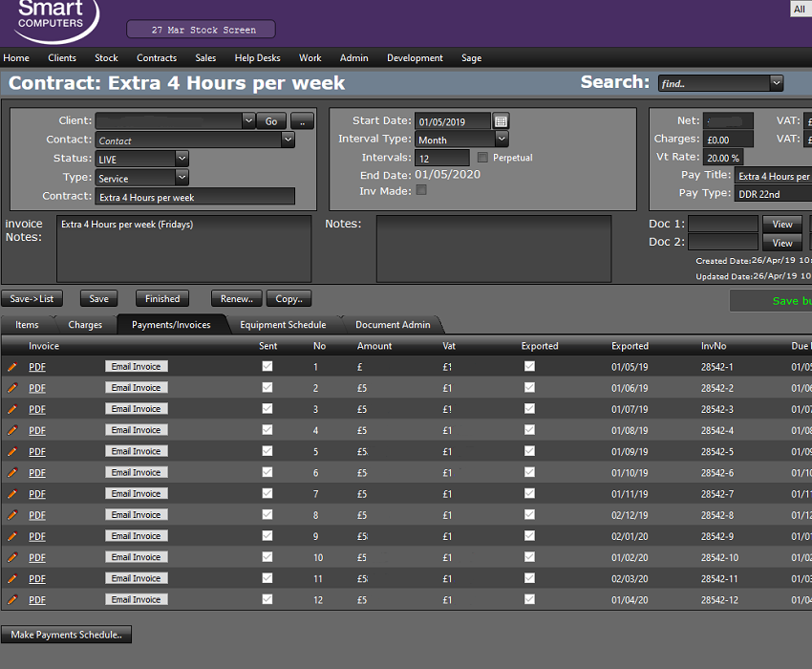Click the ellipsis button next to Go

pos(302,121)
